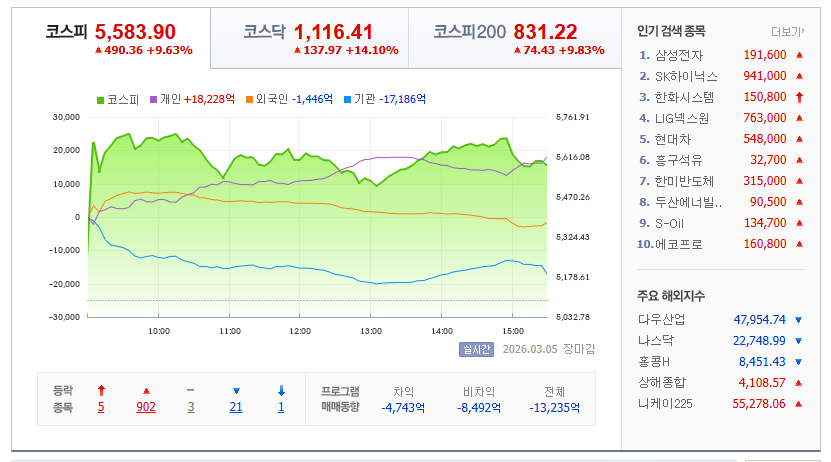Click the 삼성전자 up-arrow icon

point(800,55)
